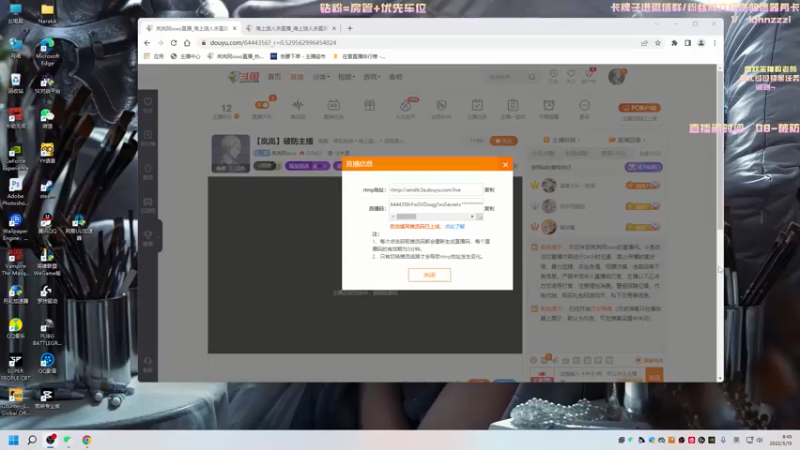The width and height of the screenshot is (800, 450).
Task: Click the right arrow of stream code scrollbar
Action: pyautogui.click(x=472, y=217)
